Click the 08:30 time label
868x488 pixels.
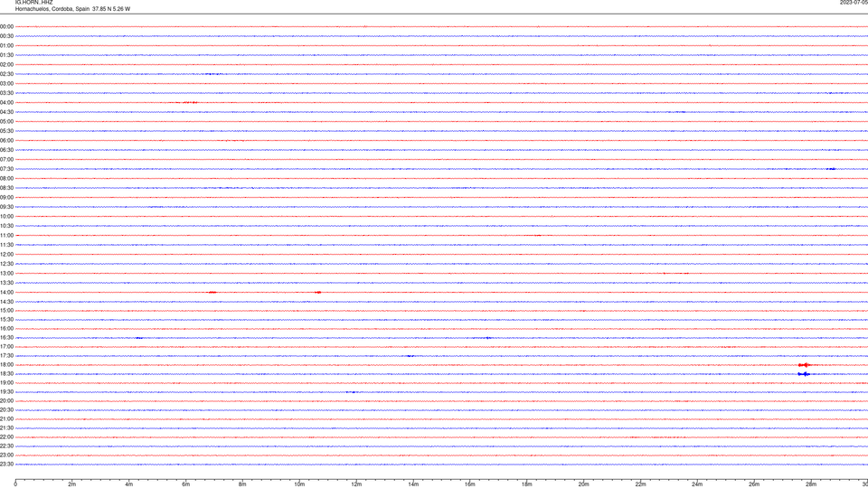pyautogui.click(x=6, y=188)
